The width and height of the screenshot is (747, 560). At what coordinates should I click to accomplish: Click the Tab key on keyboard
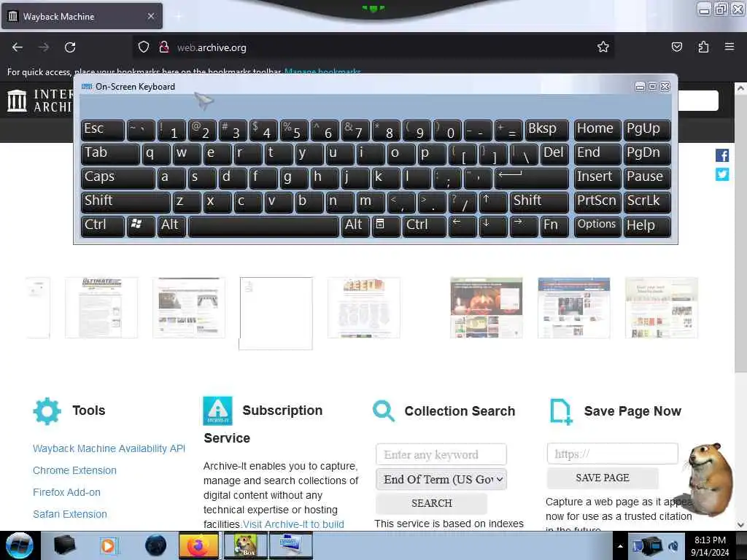click(x=110, y=154)
